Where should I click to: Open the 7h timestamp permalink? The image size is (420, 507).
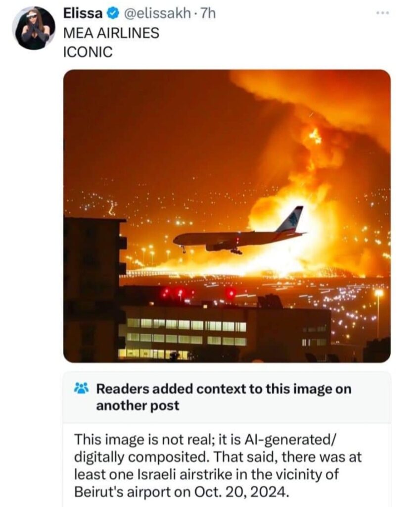click(208, 13)
